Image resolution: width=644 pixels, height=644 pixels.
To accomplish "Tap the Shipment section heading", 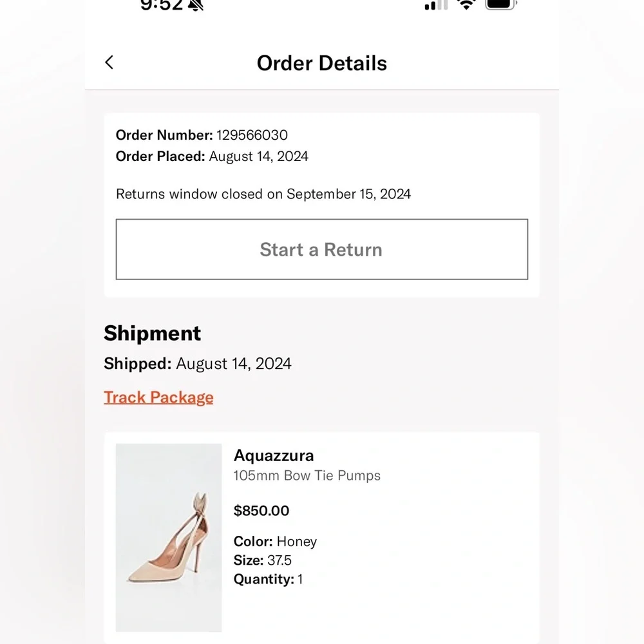I will point(152,334).
